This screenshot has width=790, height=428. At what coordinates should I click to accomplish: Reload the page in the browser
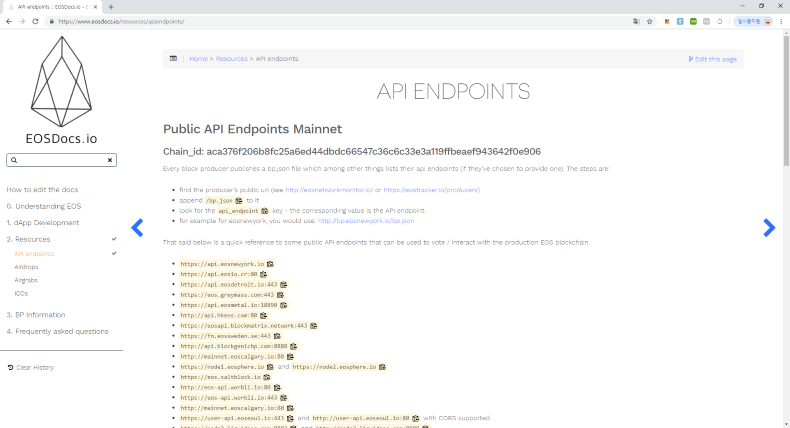[x=35, y=21]
